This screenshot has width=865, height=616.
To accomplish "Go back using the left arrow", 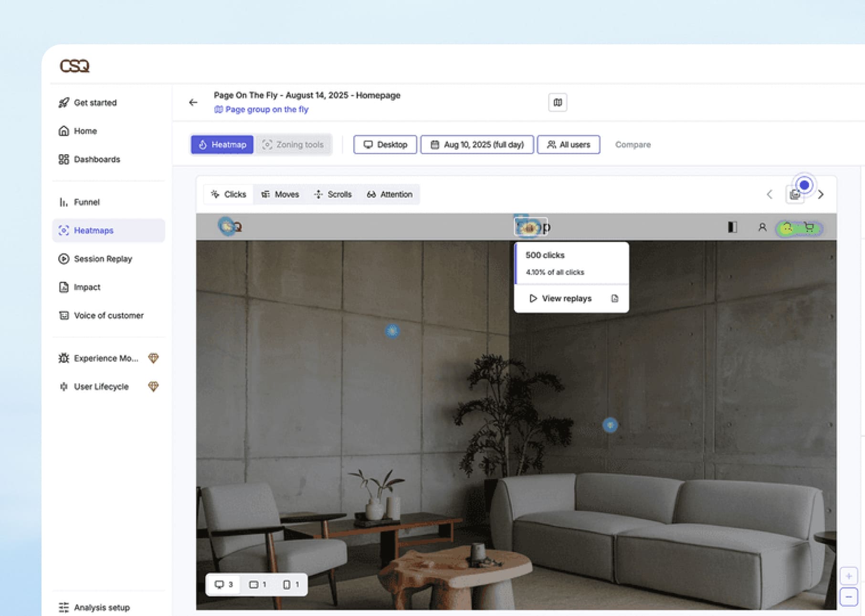I will (193, 102).
